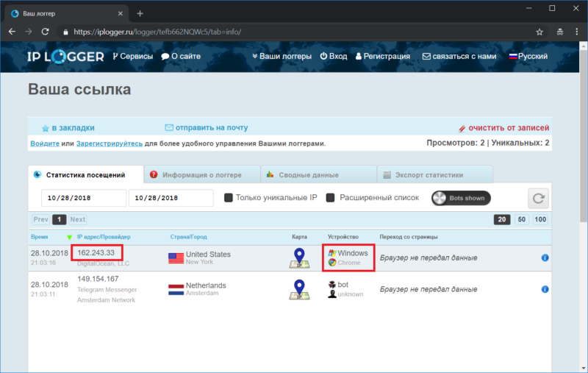The image size is (588, 373).
Task: Enable the Только уникальные IP checkbox
Action: 229,198
